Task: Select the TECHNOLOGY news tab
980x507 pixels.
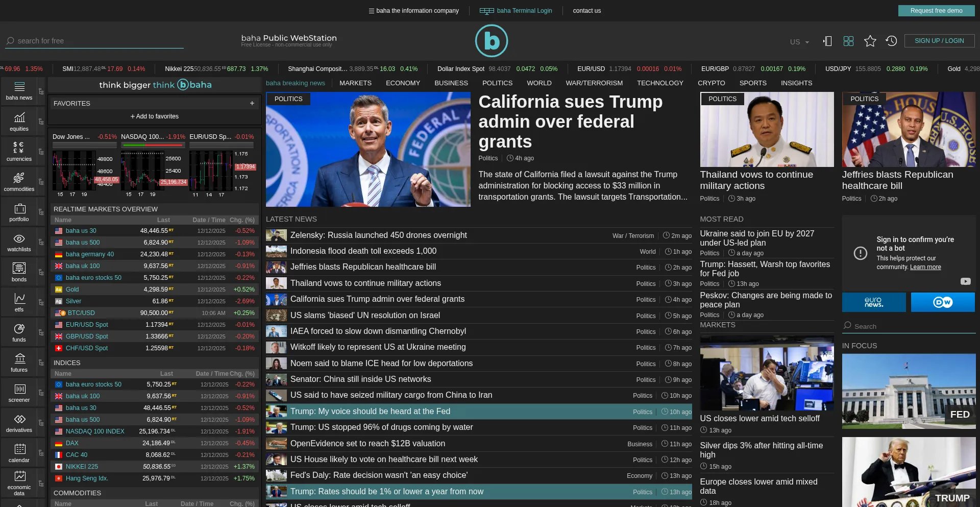Action: pyautogui.click(x=659, y=83)
